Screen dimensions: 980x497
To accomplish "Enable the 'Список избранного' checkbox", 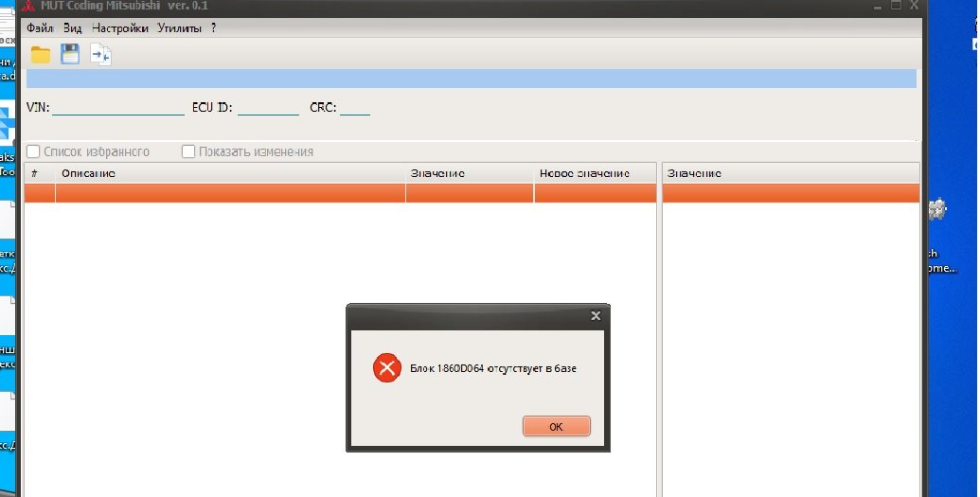I will point(33,151).
